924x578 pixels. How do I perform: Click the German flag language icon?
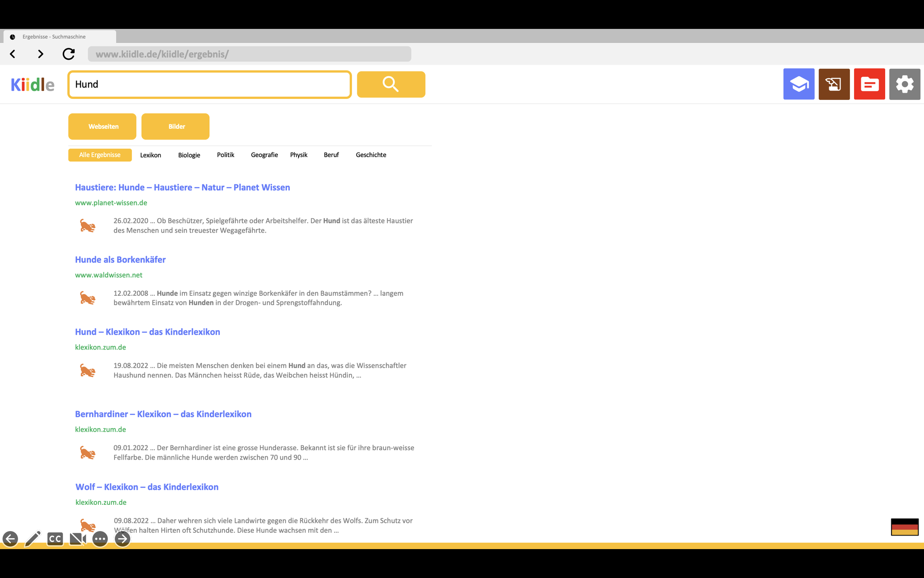[904, 527]
